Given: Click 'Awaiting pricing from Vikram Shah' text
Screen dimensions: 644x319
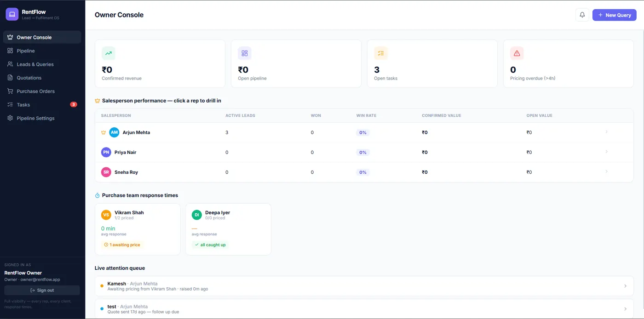Looking at the screenshot, I should 142,289.
